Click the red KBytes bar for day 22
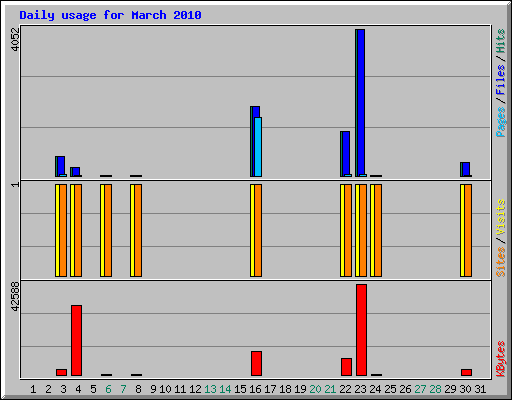The height and width of the screenshot is (400, 512). point(346,367)
